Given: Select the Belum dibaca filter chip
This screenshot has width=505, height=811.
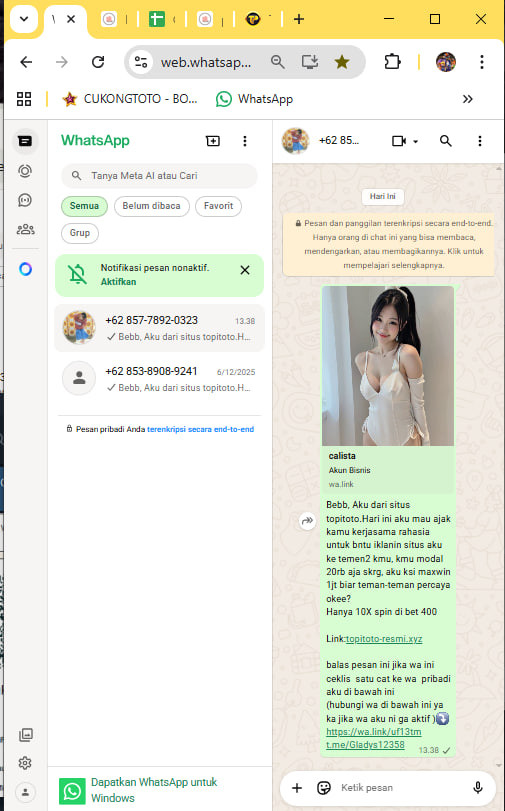Looking at the screenshot, I should point(152,206).
